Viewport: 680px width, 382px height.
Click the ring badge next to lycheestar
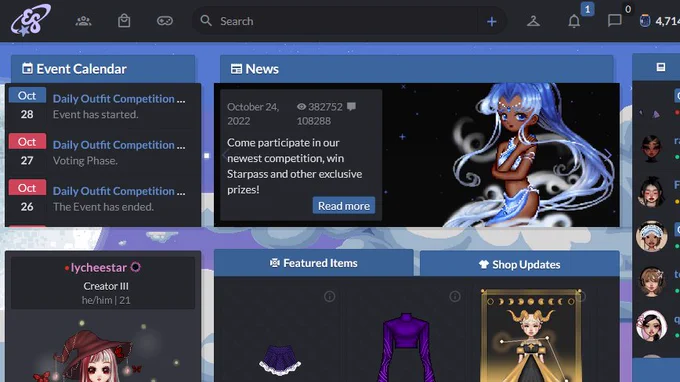[135, 267]
